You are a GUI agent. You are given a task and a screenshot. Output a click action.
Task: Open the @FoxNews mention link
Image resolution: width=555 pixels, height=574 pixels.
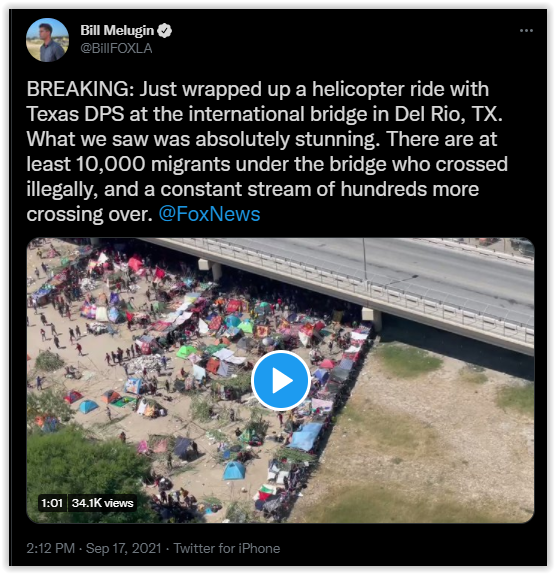point(209,214)
